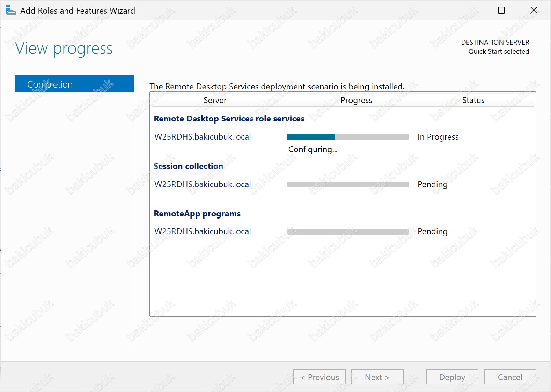Click the Server column header
The width and height of the screenshot is (551, 392).
(x=215, y=100)
